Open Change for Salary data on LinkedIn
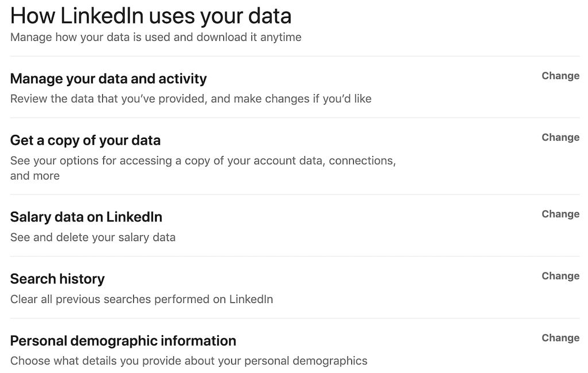 coord(560,214)
